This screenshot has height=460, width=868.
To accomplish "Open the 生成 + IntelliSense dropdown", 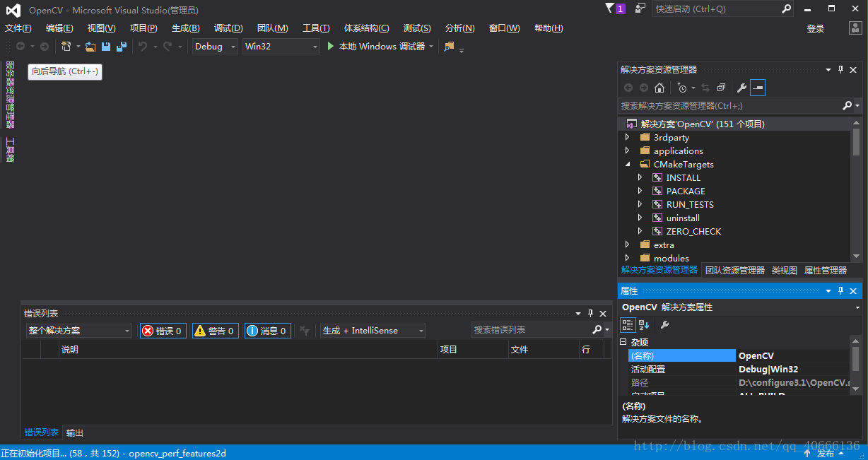I will tap(373, 331).
